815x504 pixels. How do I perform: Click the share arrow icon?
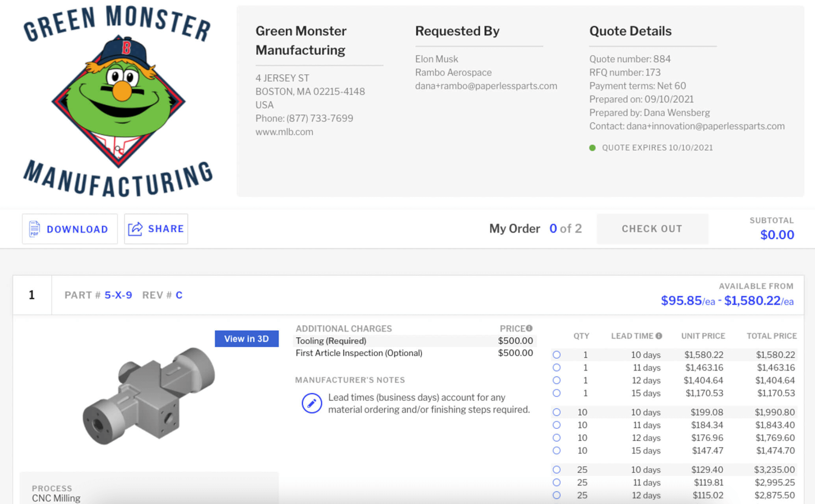tap(135, 228)
